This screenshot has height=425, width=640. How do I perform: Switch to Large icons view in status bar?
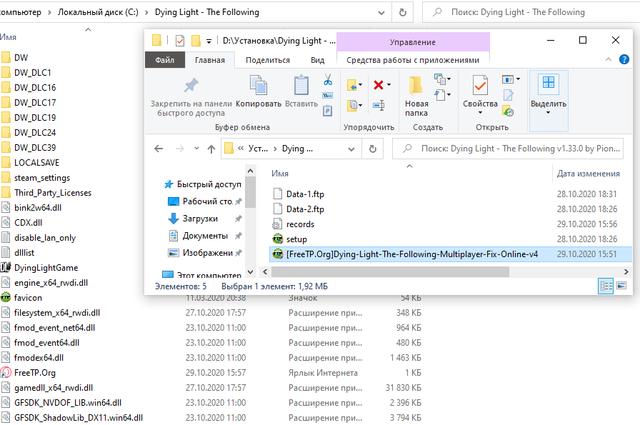(621, 285)
